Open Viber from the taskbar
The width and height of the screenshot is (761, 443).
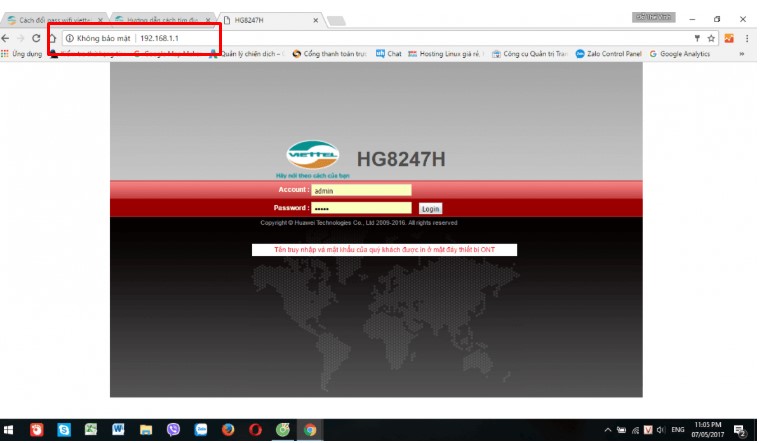pyautogui.click(x=173, y=430)
